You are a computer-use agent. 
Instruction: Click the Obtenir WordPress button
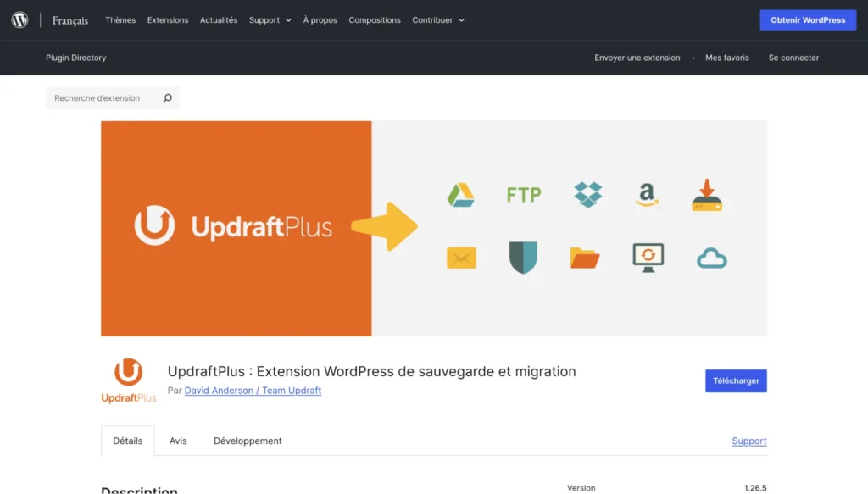point(808,20)
